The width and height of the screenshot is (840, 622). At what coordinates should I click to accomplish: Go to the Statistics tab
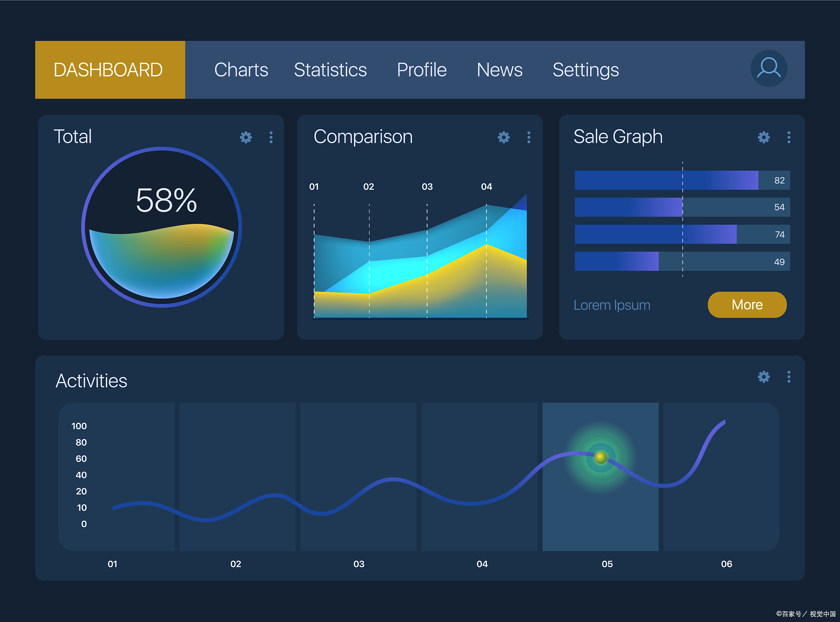(x=330, y=70)
